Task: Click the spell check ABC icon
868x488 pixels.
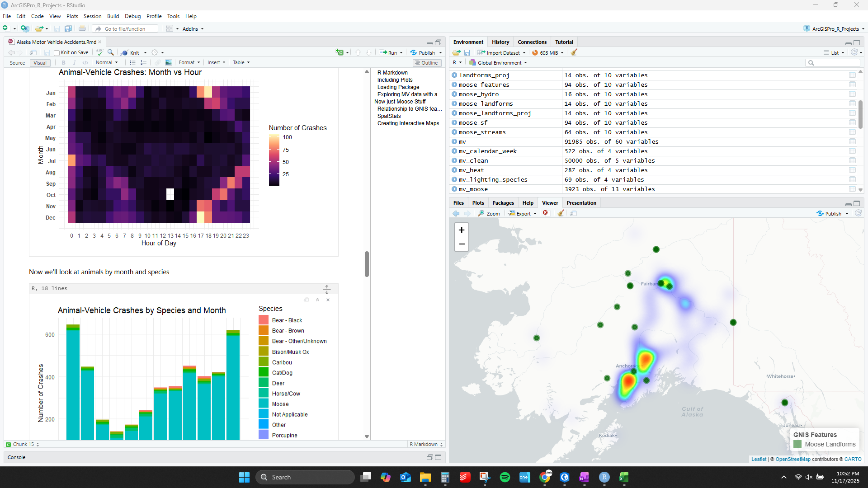Action: (99, 52)
